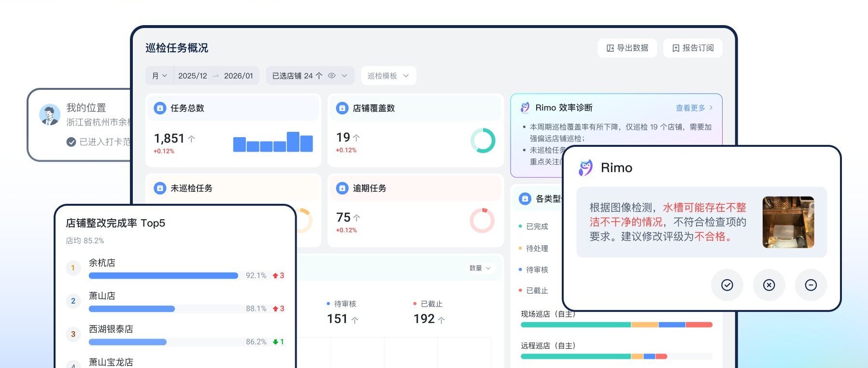Click the user avatar in 我的位置 card
868x368 pixels.
[x=50, y=114]
